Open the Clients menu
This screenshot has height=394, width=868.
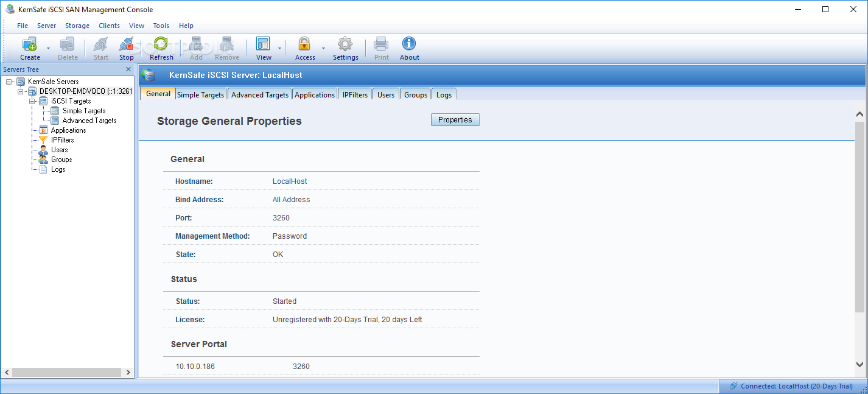tap(110, 26)
